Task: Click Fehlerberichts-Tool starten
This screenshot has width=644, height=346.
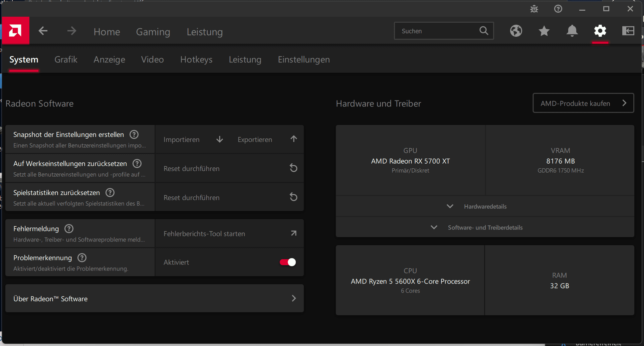Action: click(x=204, y=233)
